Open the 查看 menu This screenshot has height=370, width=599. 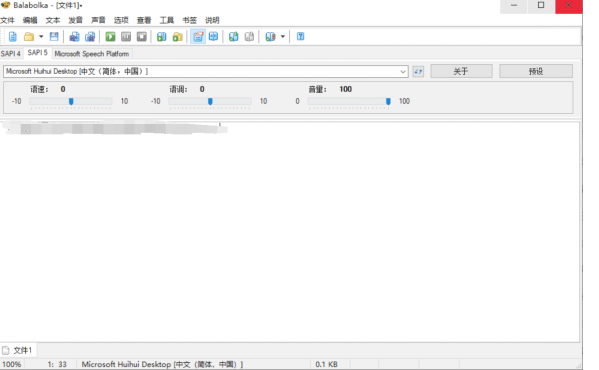[x=144, y=20]
